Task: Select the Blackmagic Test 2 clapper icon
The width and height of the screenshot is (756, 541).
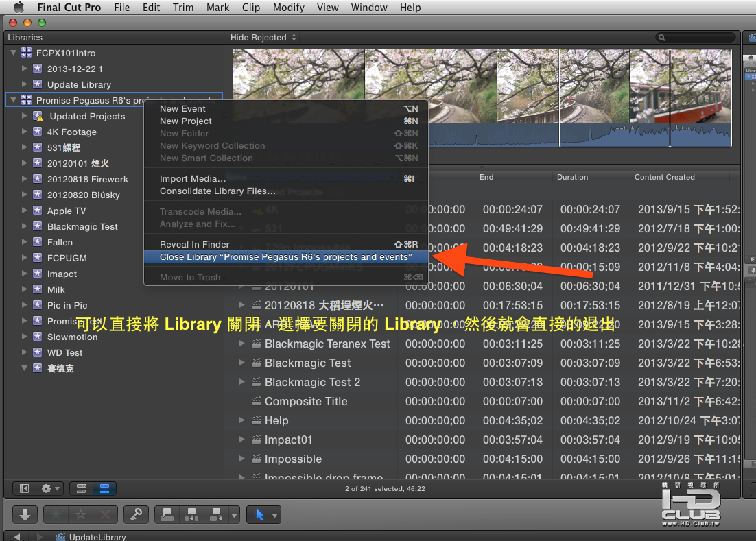Action: click(x=256, y=382)
